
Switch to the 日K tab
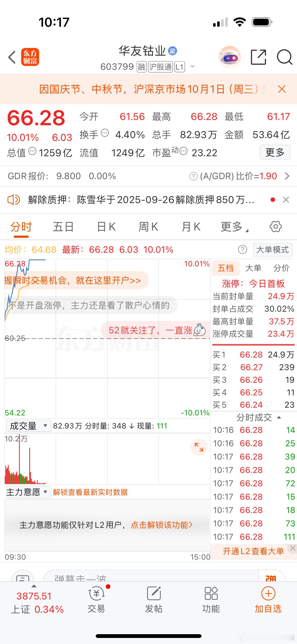(x=106, y=227)
